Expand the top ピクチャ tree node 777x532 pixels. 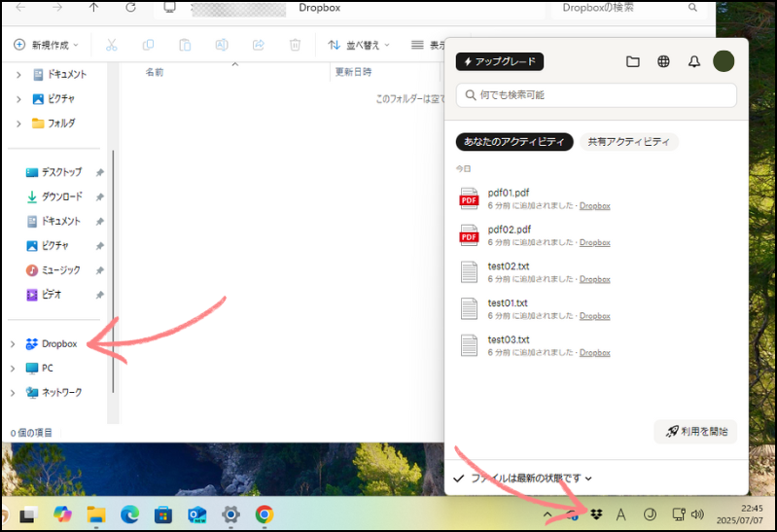tap(18, 99)
